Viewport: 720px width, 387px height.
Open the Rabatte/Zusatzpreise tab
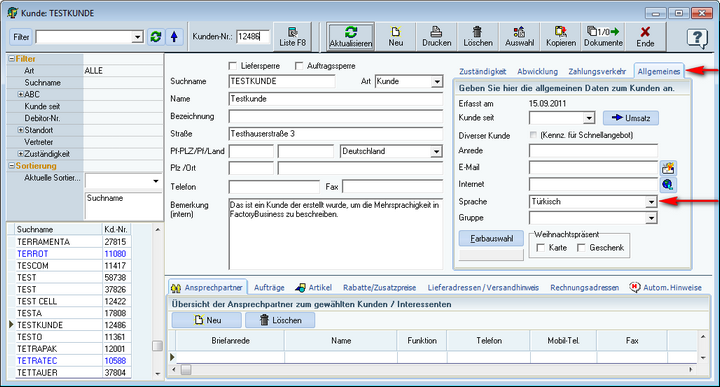[379, 288]
